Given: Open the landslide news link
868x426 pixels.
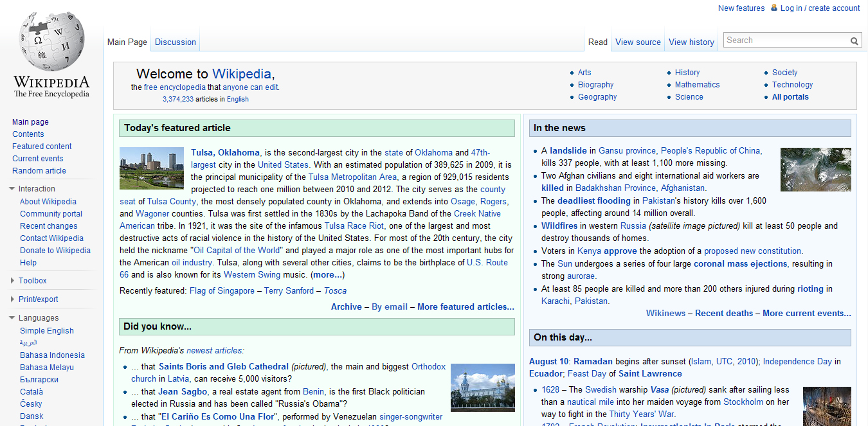Looking at the screenshot, I should point(570,151).
